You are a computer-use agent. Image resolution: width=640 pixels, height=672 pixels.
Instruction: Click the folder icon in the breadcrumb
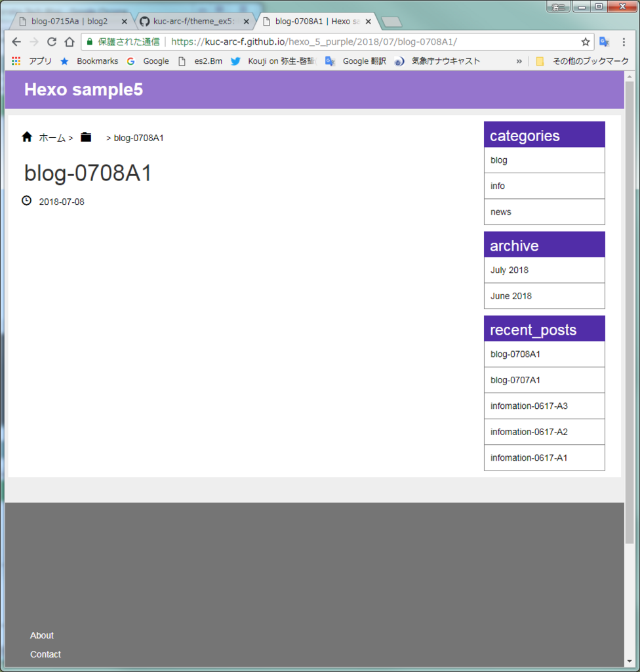(x=86, y=137)
